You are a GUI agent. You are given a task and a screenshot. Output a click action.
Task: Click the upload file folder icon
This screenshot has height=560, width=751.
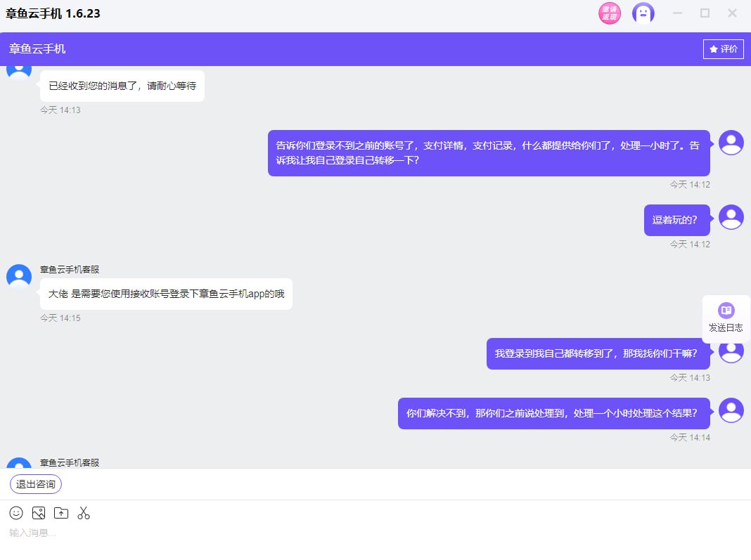[61, 513]
